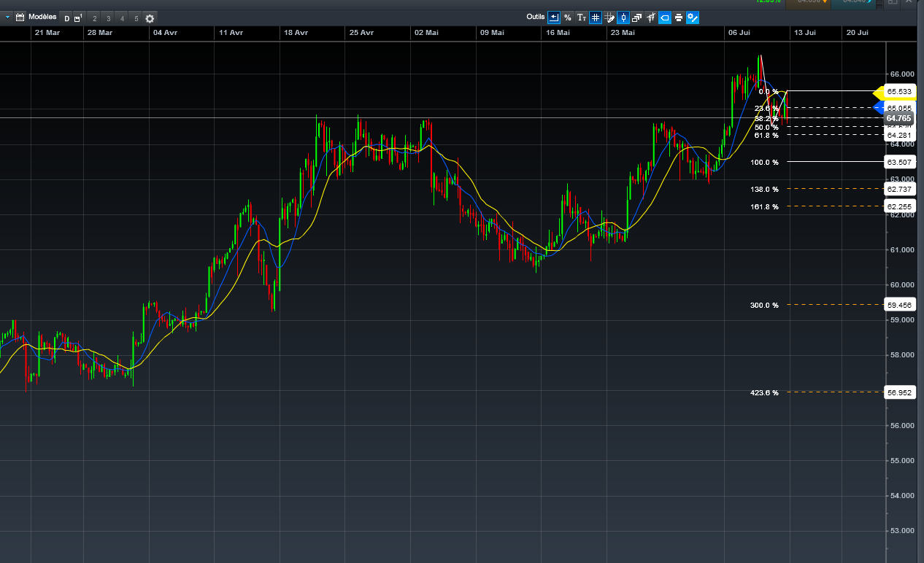Select the D default template slot
The image size is (924, 563).
[67, 18]
